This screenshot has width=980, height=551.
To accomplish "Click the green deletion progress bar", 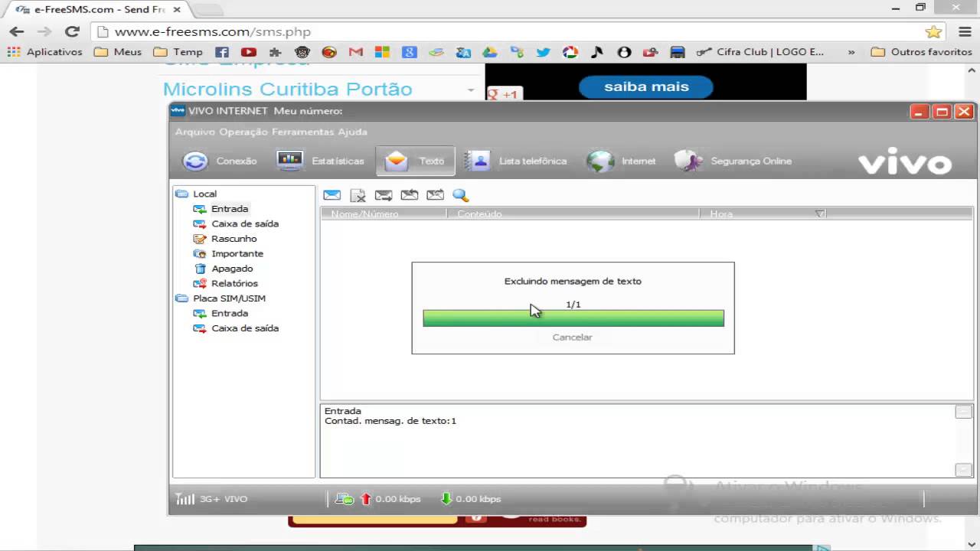I will tap(573, 318).
